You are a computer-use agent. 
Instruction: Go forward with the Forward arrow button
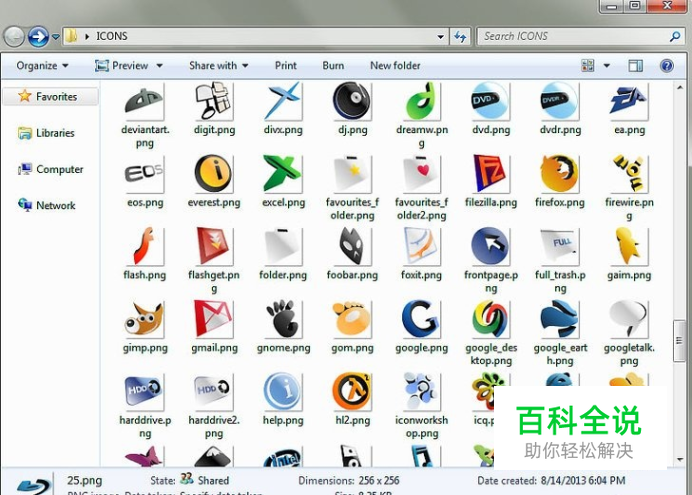(38, 37)
